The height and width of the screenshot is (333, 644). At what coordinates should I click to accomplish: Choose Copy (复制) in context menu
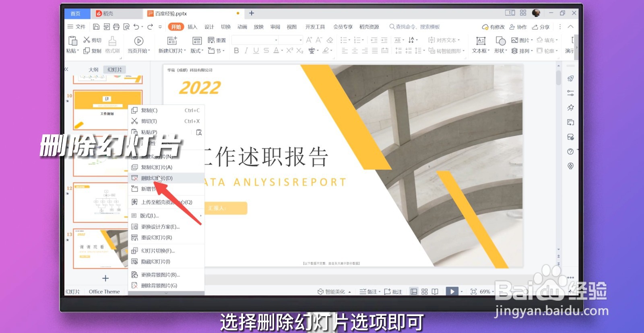[167, 110]
